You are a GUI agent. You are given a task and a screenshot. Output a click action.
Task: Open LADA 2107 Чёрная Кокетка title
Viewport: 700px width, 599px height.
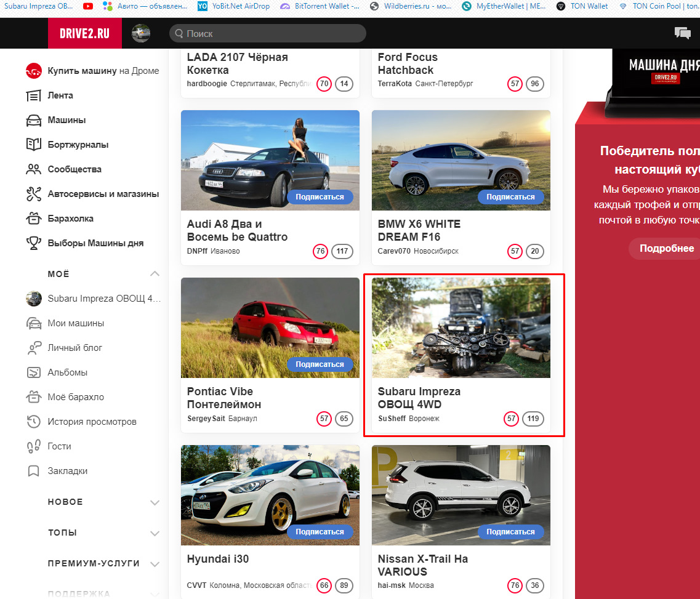click(x=237, y=63)
